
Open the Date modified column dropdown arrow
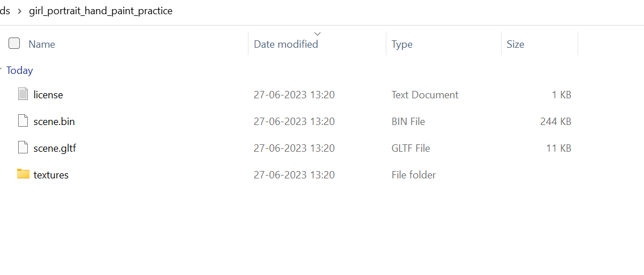pos(317,34)
